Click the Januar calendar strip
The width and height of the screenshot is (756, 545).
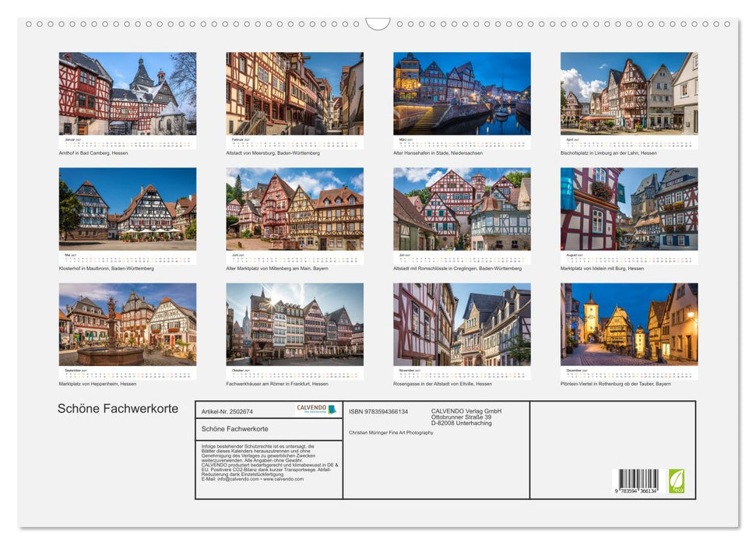127,142
